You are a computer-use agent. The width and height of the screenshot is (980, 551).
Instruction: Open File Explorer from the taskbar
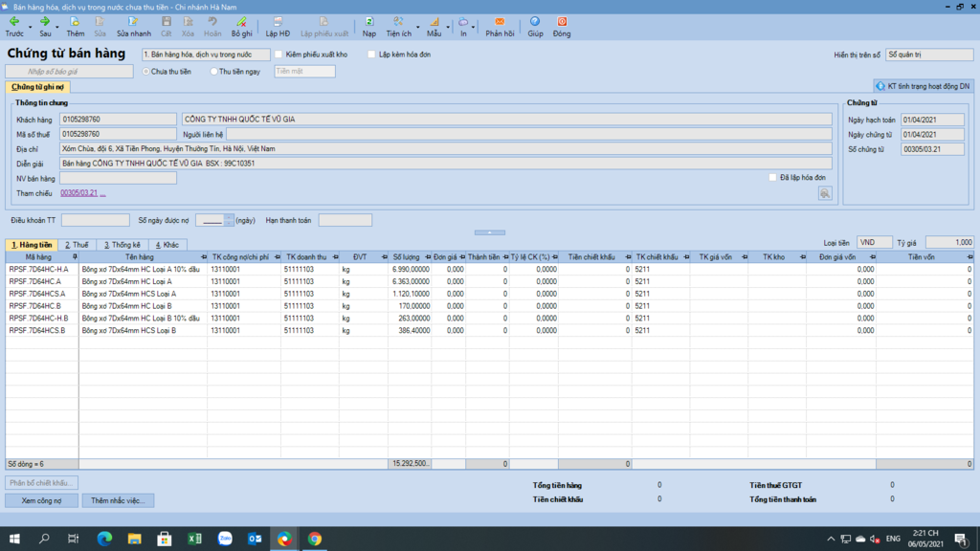pyautogui.click(x=134, y=539)
